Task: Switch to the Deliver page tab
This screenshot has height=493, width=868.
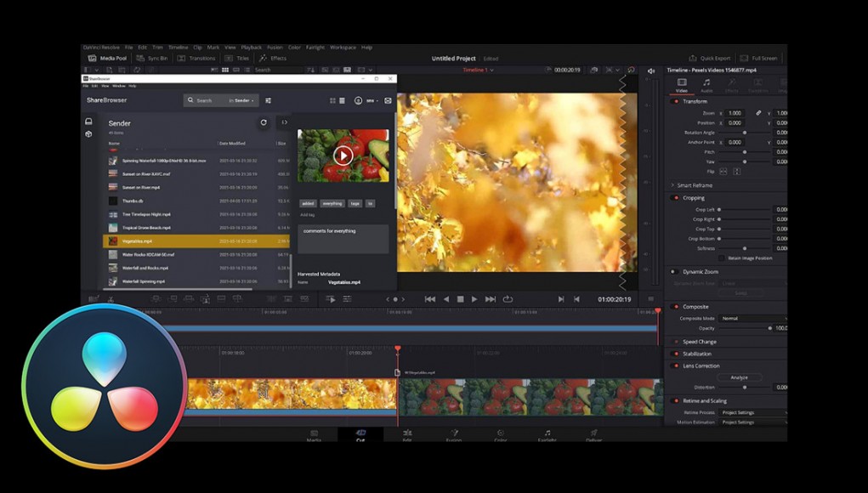Action: coord(593,435)
